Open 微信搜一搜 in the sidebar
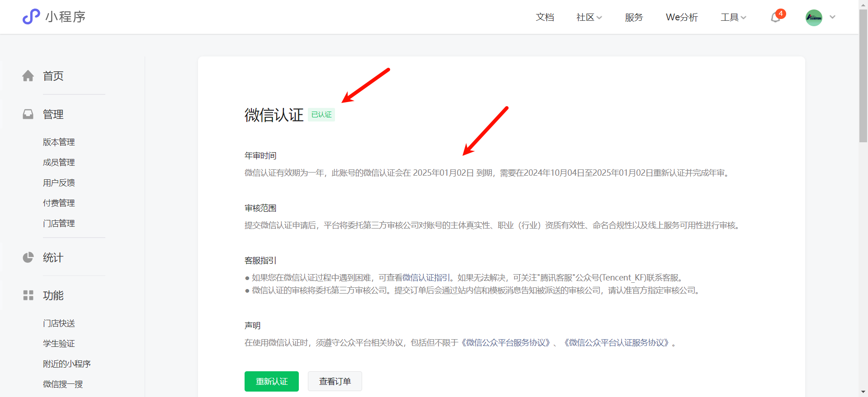The image size is (868, 397). (63, 384)
